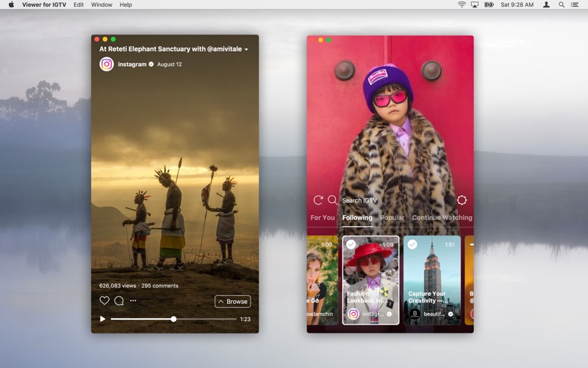This screenshot has height=368, width=588.
Task: Click the 295 comments text
Action: point(159,286)
